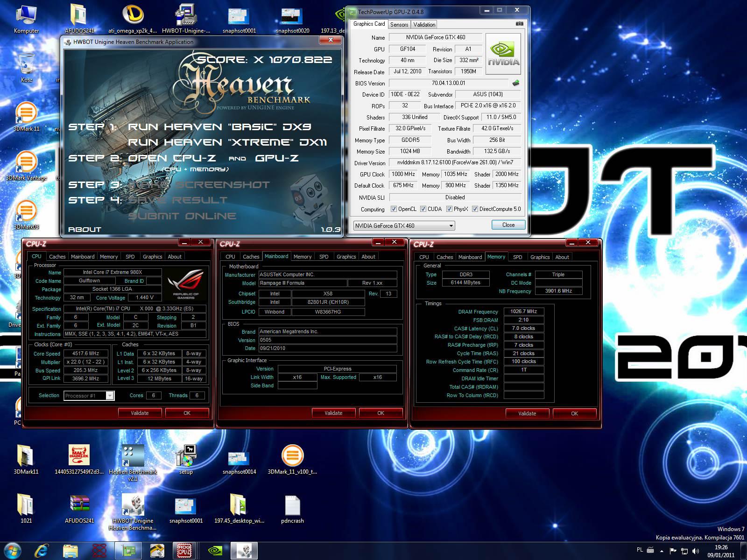Viewport: 747px width, 560px height.
Task: Click the PL language indicator in tray
Action: [x=640, y=550]
